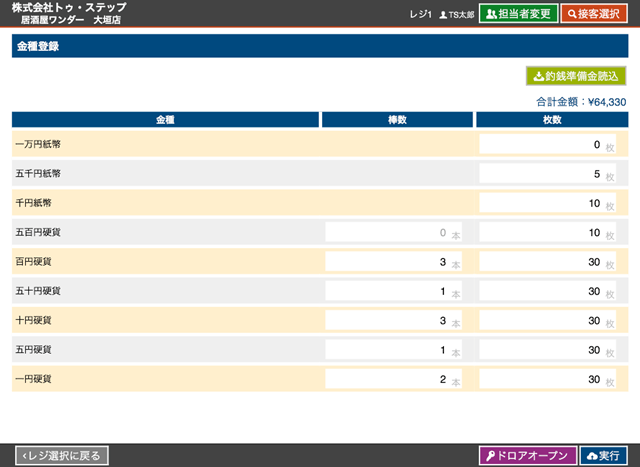Edit the 五百円硬貨 piece count field
Viewport: 640px width, 467px height.
(x=541, y=233)
